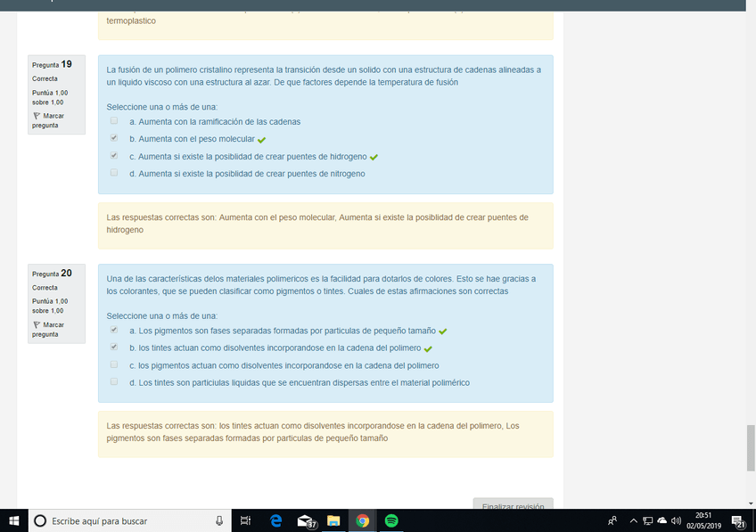756x532 pixels.
Task: Focus the 'Escribe aquí para buscar' search box
Action: (x=130, y=521)
